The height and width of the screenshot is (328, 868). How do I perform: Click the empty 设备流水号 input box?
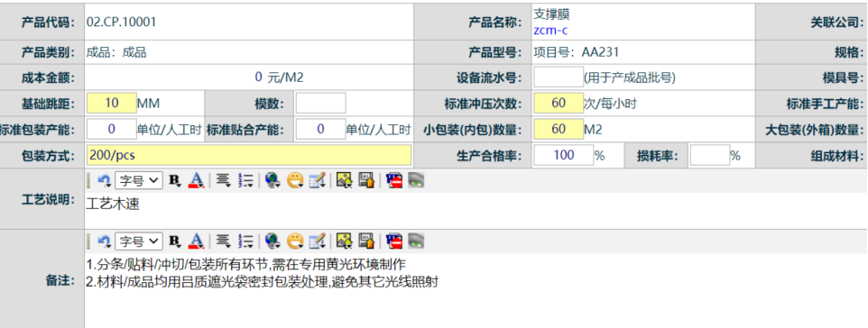(558, 77)
